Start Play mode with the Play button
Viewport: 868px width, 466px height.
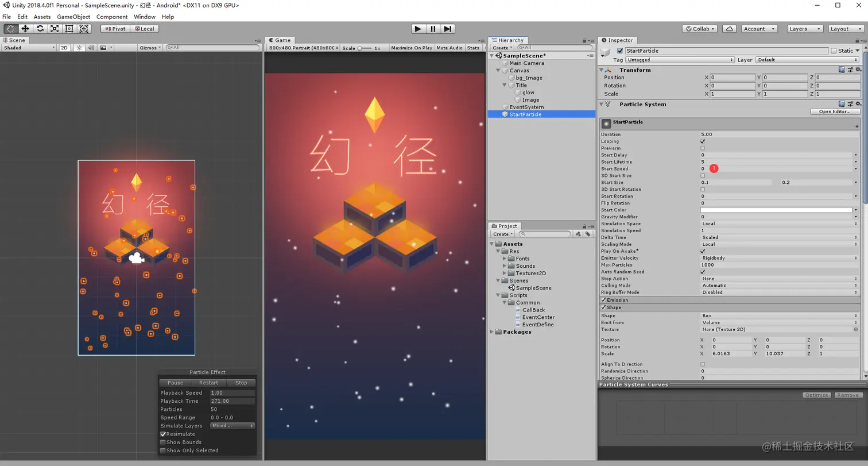coord(418,29)
